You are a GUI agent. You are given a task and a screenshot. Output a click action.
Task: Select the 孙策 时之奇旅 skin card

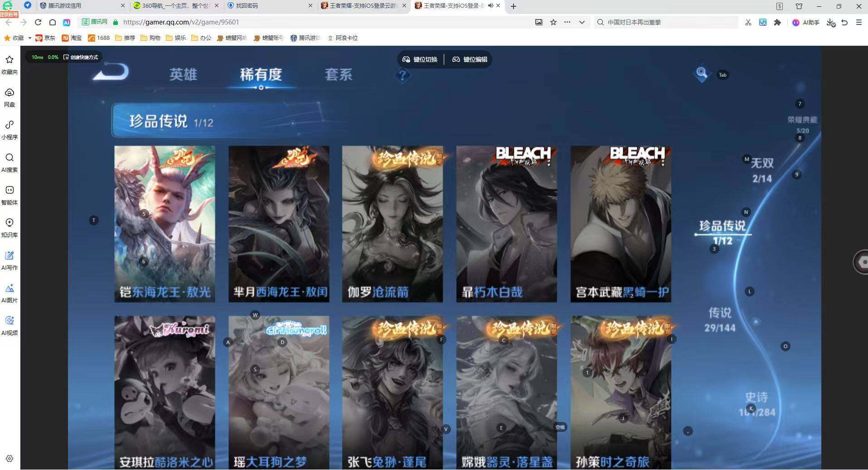[621, 392]
